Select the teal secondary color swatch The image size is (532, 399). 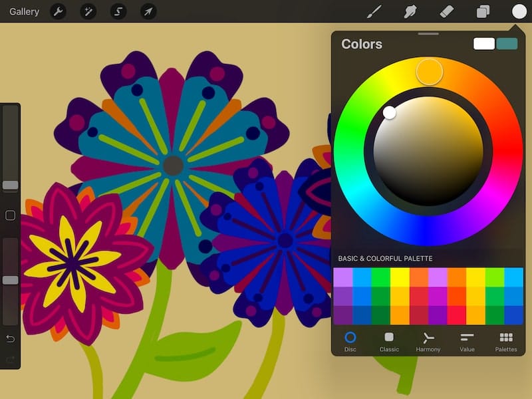[x=507, y=44]
